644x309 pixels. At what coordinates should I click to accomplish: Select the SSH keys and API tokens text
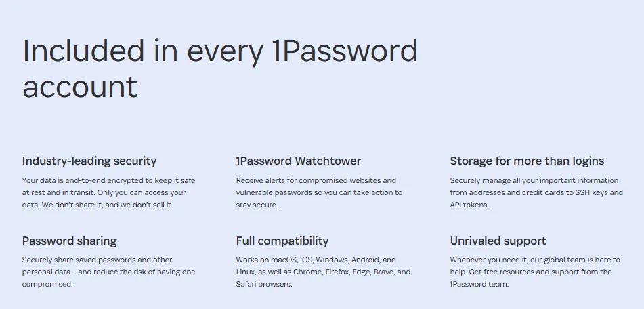(x=536, y=192)
